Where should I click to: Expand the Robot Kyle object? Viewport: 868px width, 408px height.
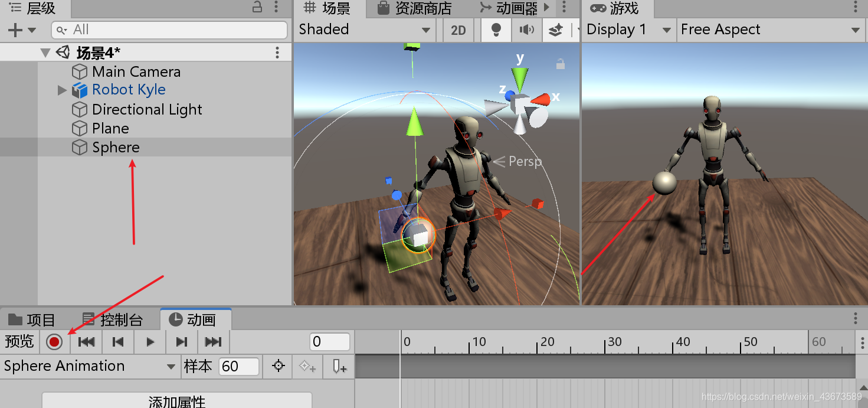[x=62, y=90]
